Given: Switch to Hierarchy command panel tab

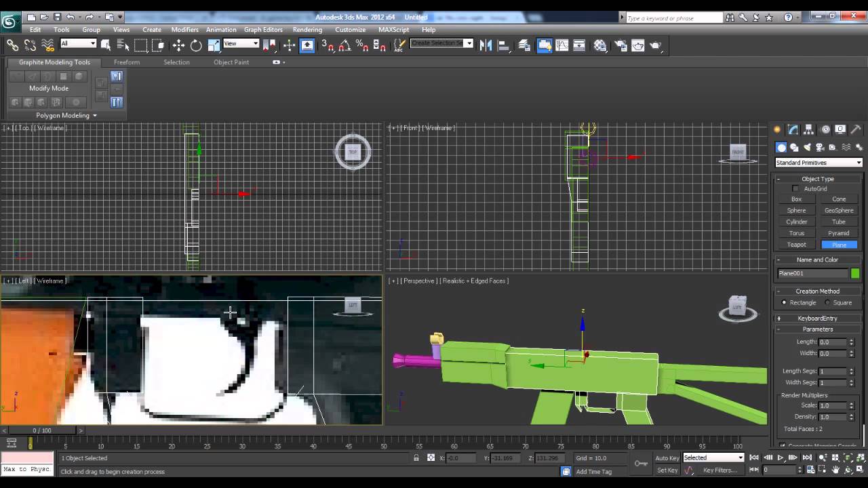Looking at the screenshot, I should click(809, 129).
